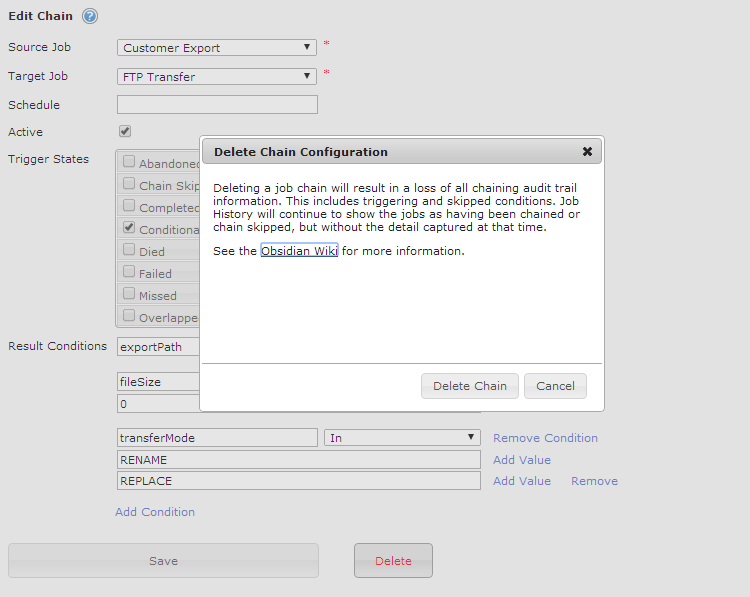
Task: Close the Delete Chain Configuration dialog
Action: pos(587,152)
